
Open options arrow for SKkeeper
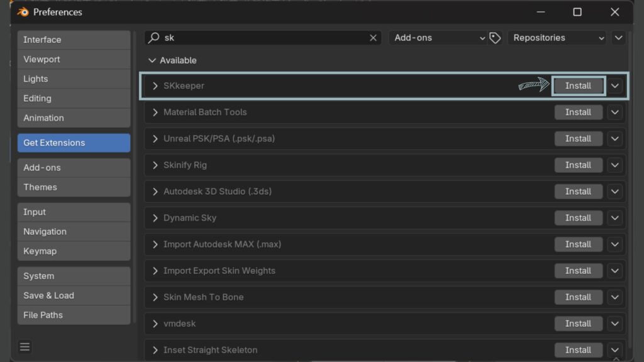click(615, 85)
